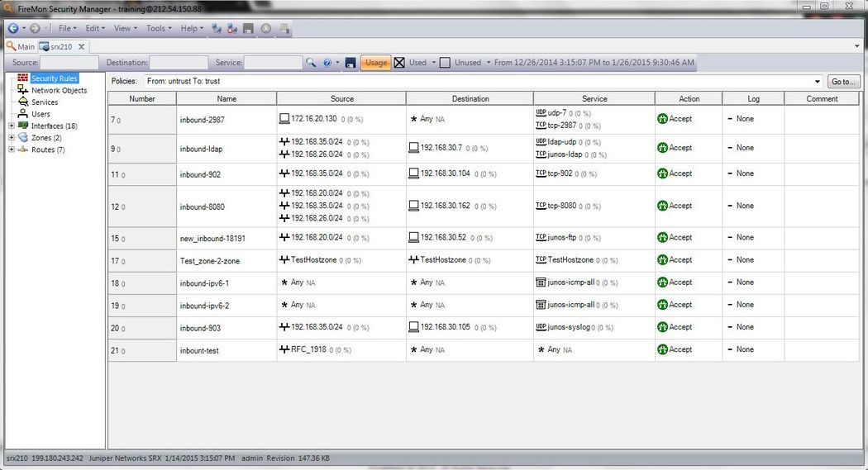Screen dimensions: 868x470
Task: Click the Back navigation arrow icon
Action: (13, 28)
